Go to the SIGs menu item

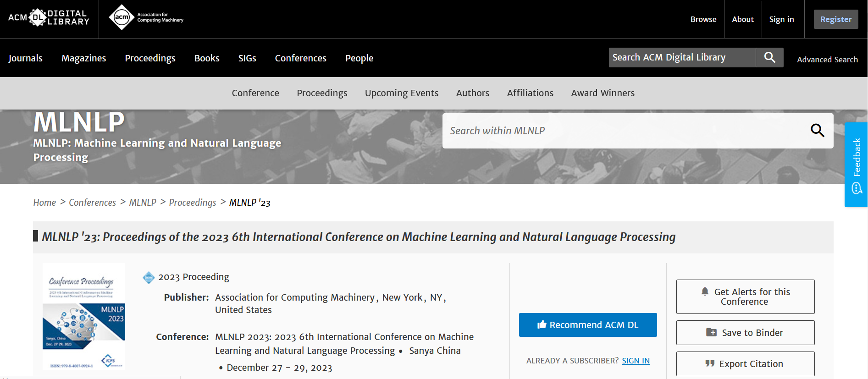(x=247, y=58)
